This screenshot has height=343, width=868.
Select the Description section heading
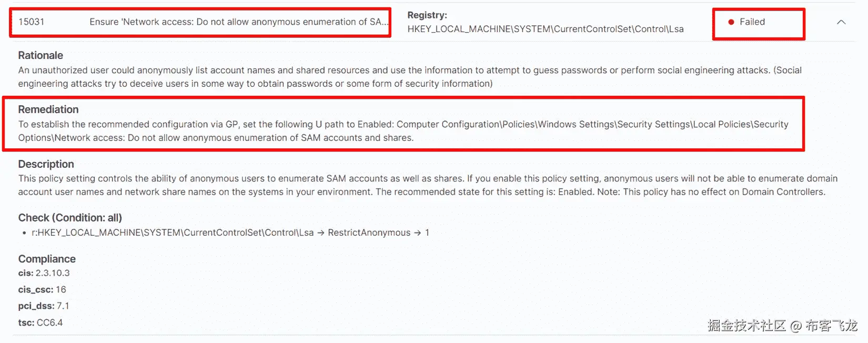point(46,164)
